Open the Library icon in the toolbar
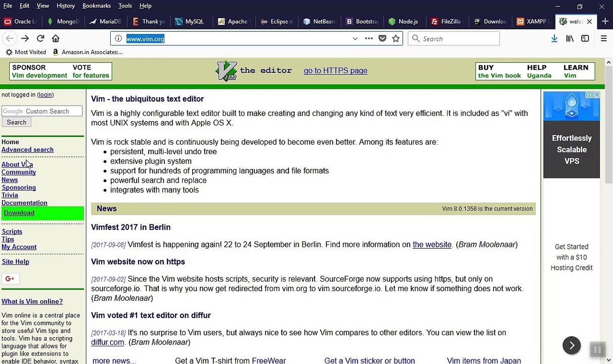This screenshot has width=613, height=364. (x=570, y=38)
